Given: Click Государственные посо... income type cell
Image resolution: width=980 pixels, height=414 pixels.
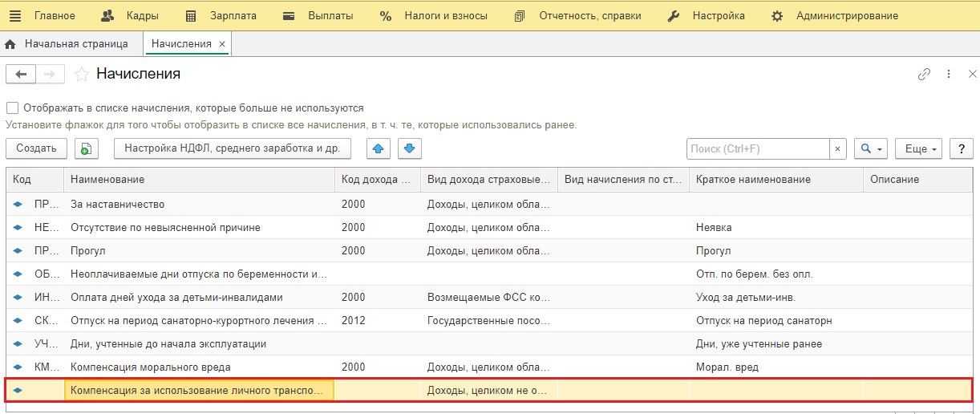Looking at the screenshot, I should [x=489, y=320].
